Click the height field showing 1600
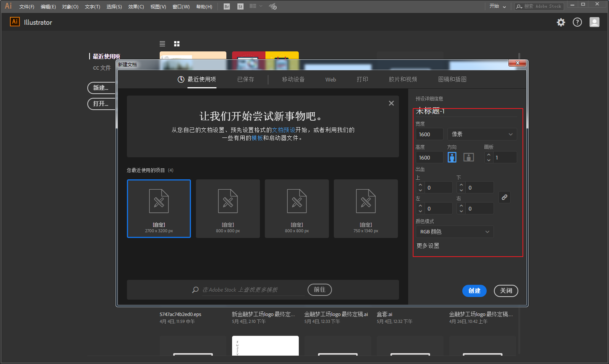609x364 pixels. pos(430,157)
